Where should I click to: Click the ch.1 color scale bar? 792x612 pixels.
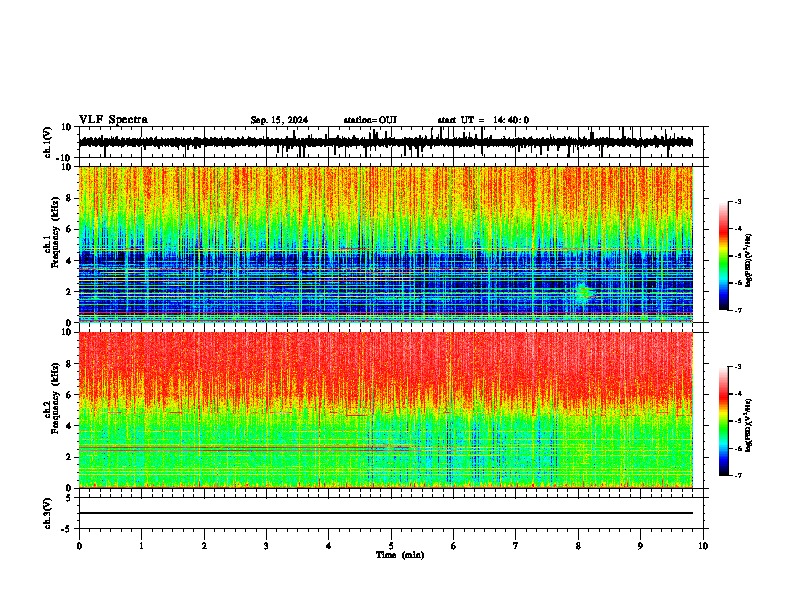point(723,256)
